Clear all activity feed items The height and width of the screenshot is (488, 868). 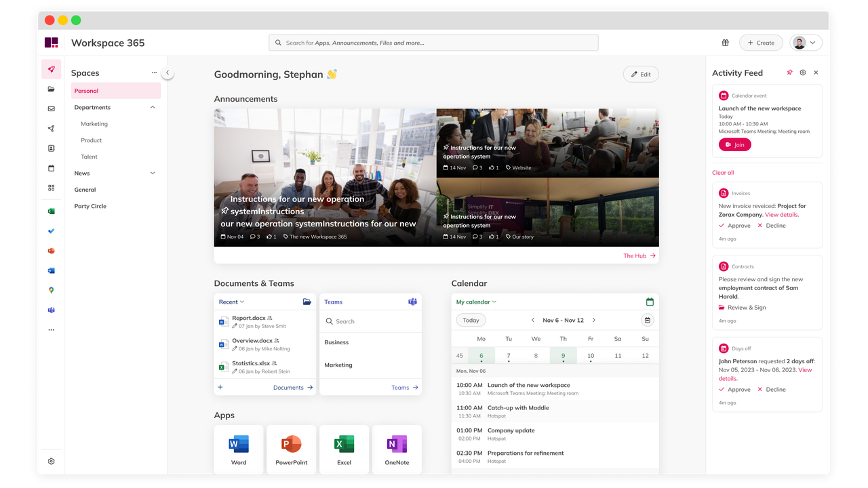point(723,172)
